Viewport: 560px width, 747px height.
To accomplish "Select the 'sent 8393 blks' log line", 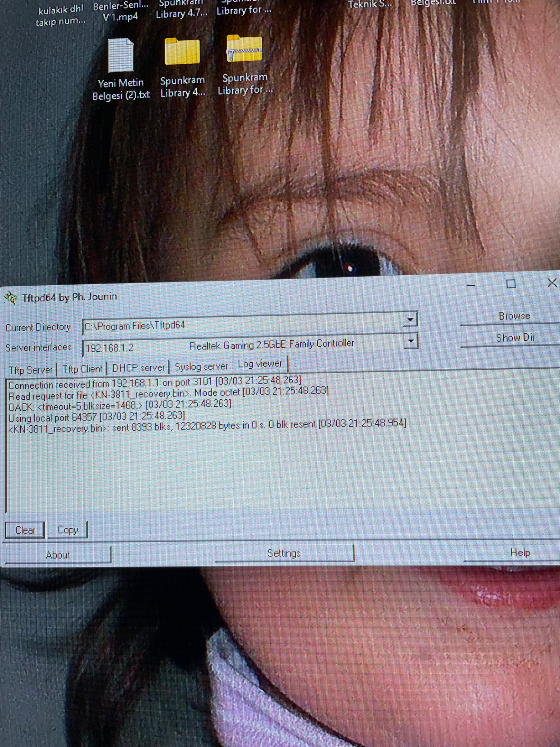I will point(207,426).
